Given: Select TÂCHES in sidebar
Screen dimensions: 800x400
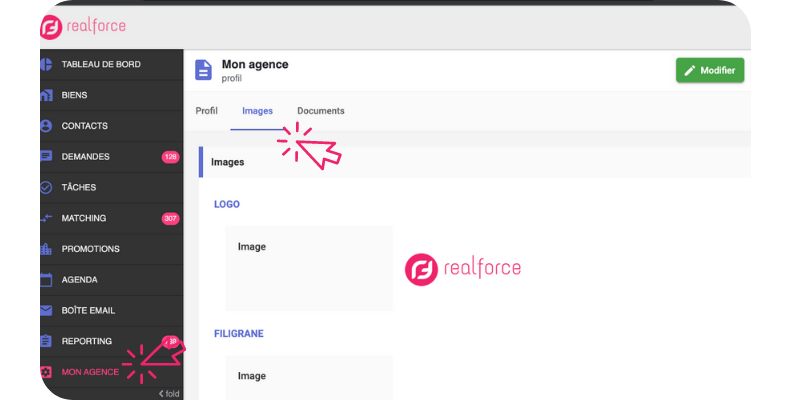Looking at the screenshot, I should coord(79,187).
